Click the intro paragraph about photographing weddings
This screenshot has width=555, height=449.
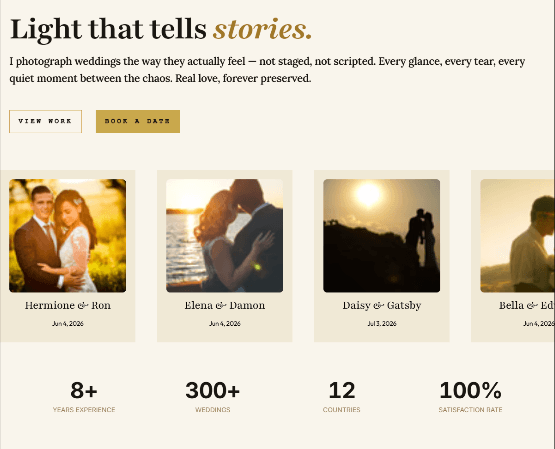click(267, 70)
